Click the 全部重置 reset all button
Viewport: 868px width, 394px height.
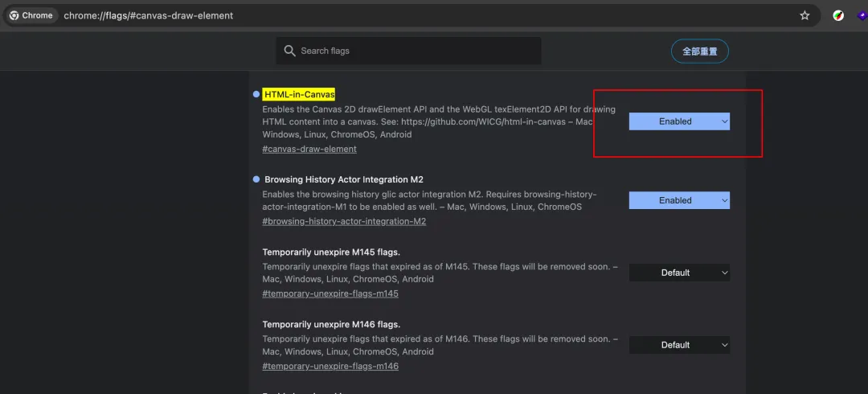699,51
